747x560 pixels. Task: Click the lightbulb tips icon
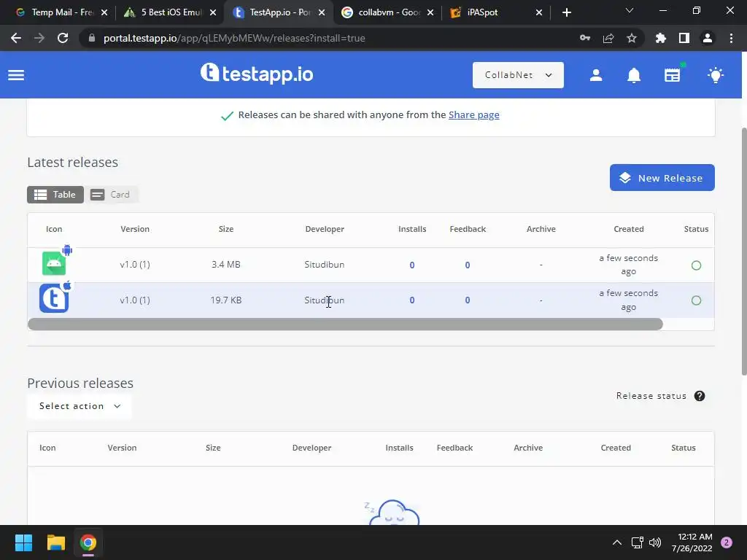[716, 75]
